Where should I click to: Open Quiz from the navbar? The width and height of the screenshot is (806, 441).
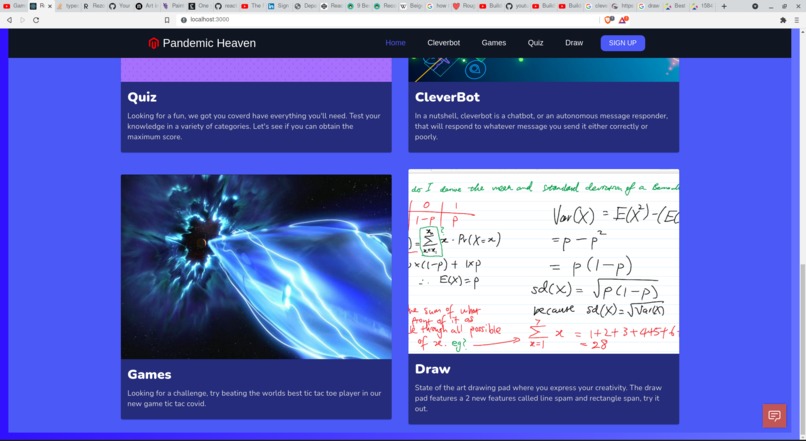[x=535, y=43]
